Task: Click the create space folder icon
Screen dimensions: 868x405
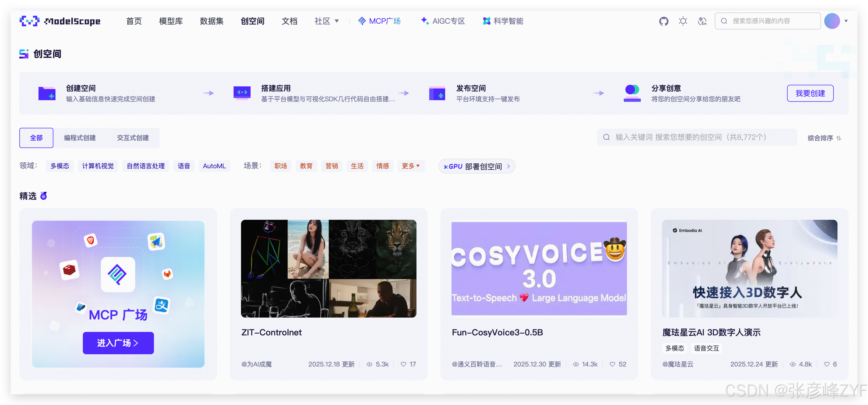Action: click(47, 93)
